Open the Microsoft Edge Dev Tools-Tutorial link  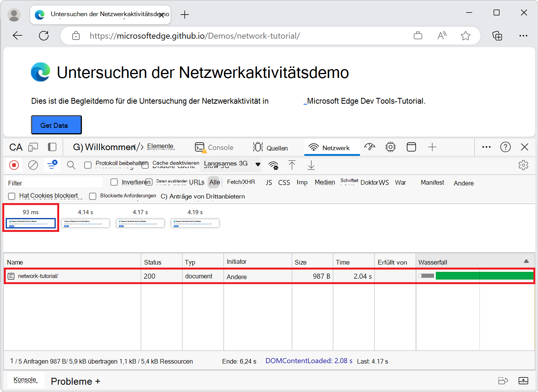coord(364,101)
